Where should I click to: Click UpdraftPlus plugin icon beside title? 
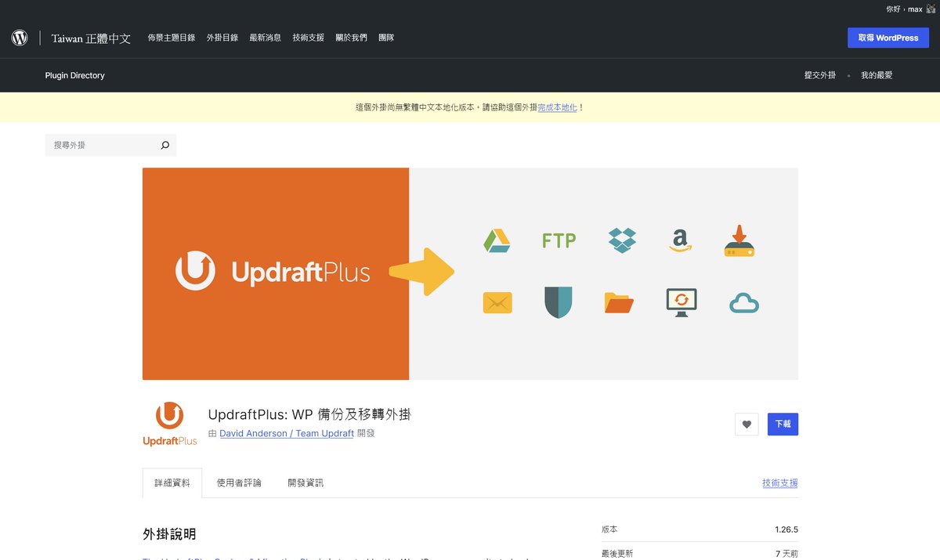pos(170,424)
